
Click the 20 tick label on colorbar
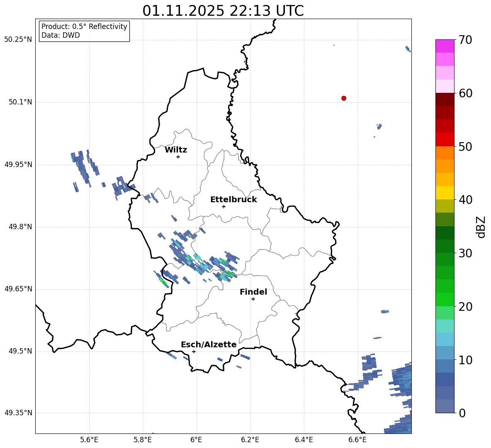[x=465, y=307]
